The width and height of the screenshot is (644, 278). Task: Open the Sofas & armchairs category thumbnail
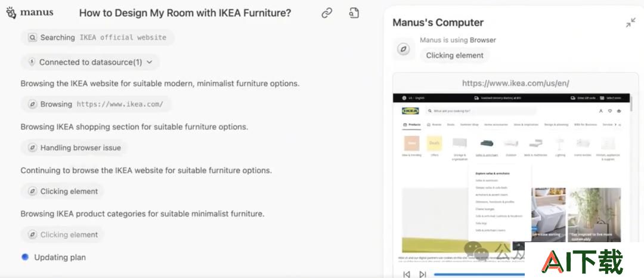click(487, 144)
